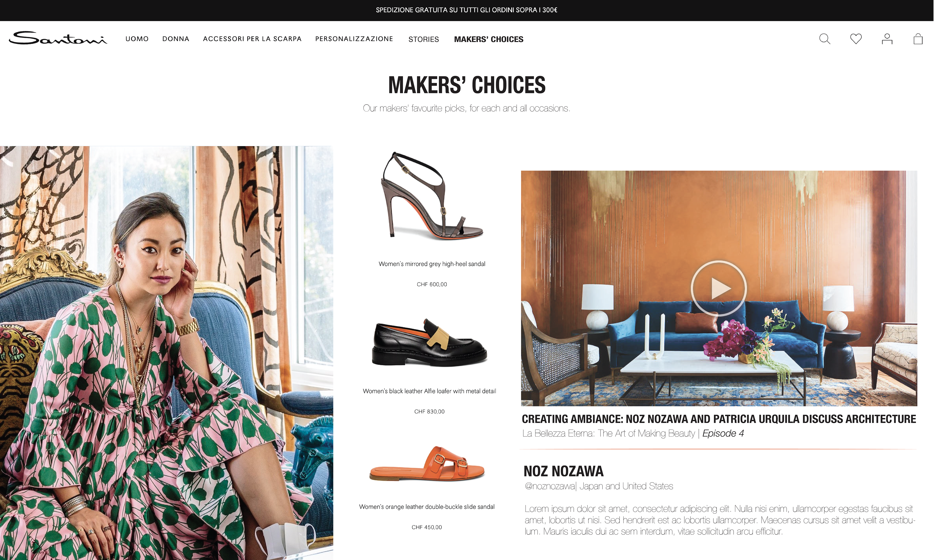This screenshot has height=560, width=934.
Task: Open the UOMO menu
Action: click(x=137, y=39)
